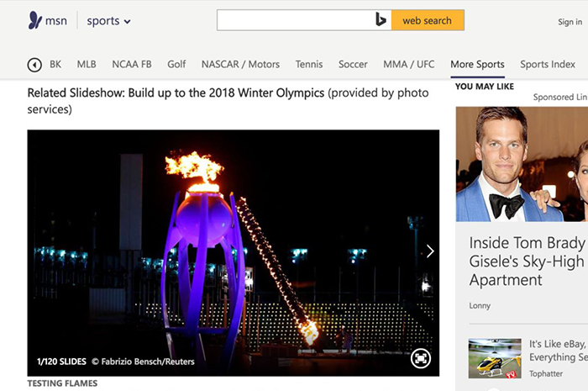This screenshot has height=391, width=588.
Task: Open the More Sports tab
Action: click(477, 65)
